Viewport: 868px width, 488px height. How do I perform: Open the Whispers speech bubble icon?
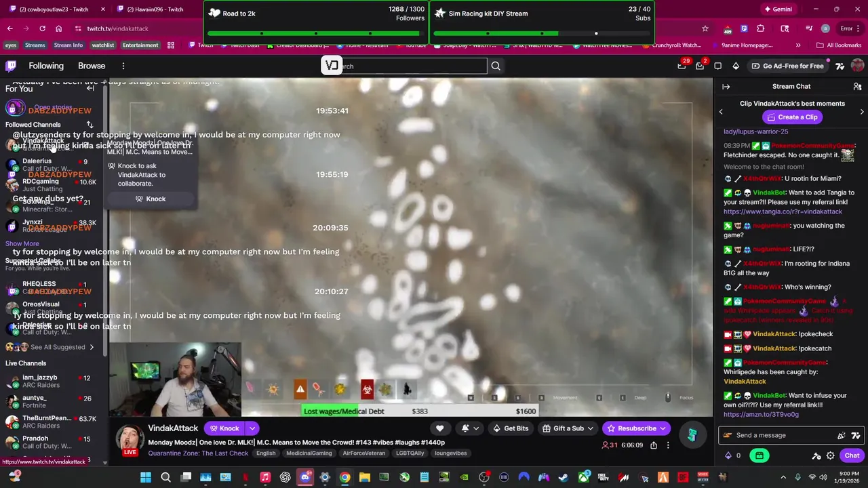tap(717, 66)
